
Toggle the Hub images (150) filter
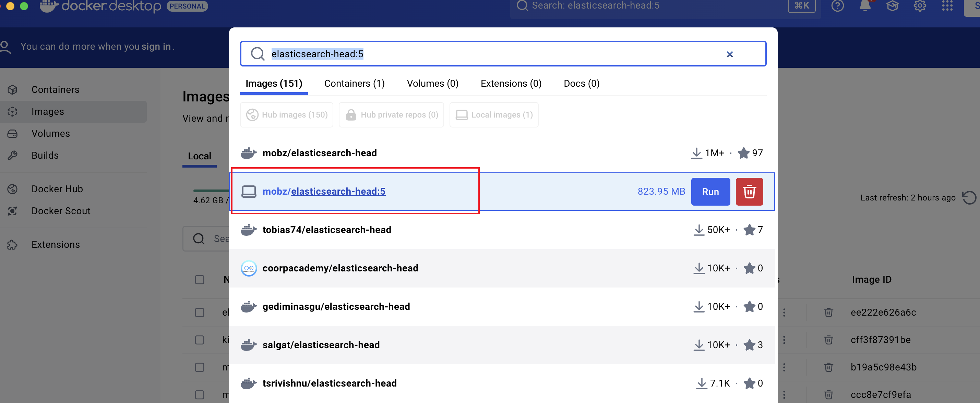[x=286, y=115]
